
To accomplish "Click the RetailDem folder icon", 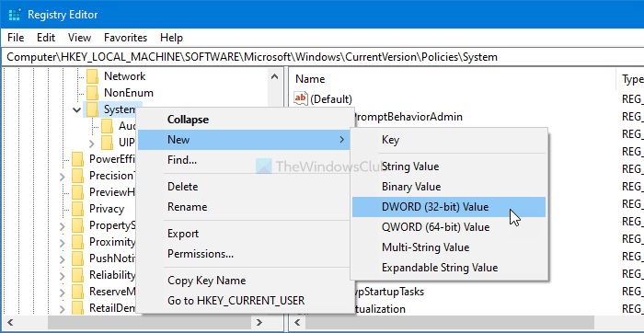I will point(77,307).
